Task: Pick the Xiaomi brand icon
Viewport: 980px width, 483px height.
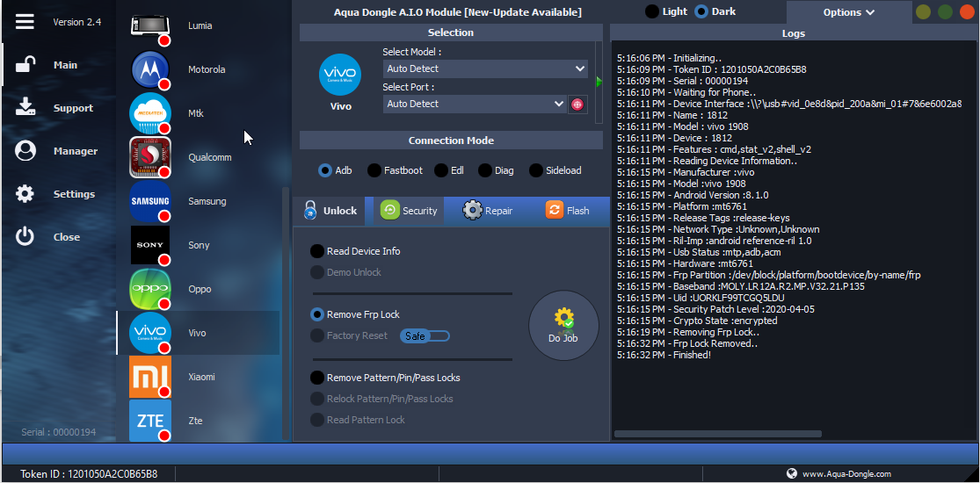Action: click(149, 377)
